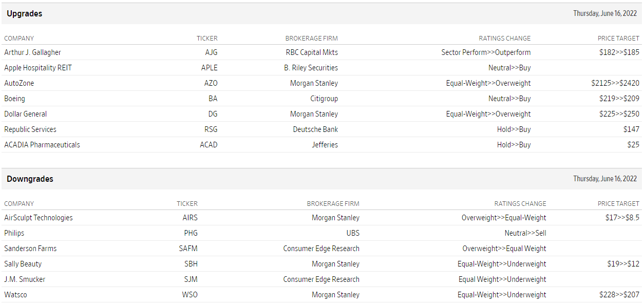
Task: Click the Arthur J. Gallagher company name
Action: pyautogui.click(x=32, y=52)
